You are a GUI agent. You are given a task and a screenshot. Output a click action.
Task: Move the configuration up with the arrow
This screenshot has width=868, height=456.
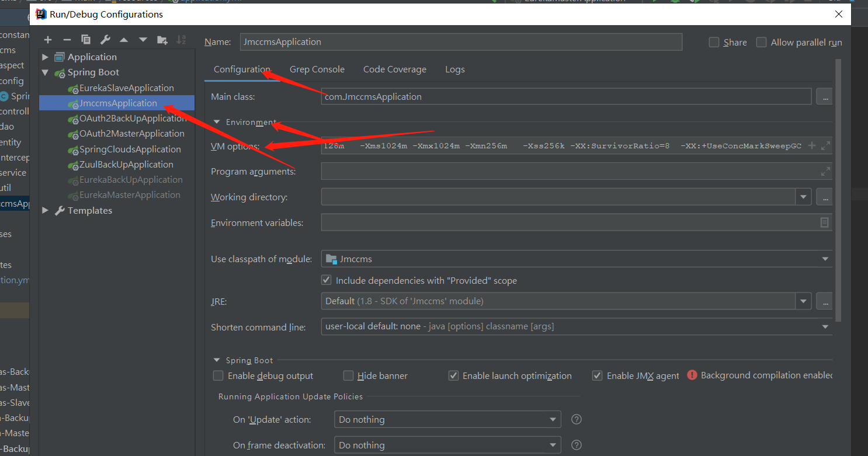124,40
